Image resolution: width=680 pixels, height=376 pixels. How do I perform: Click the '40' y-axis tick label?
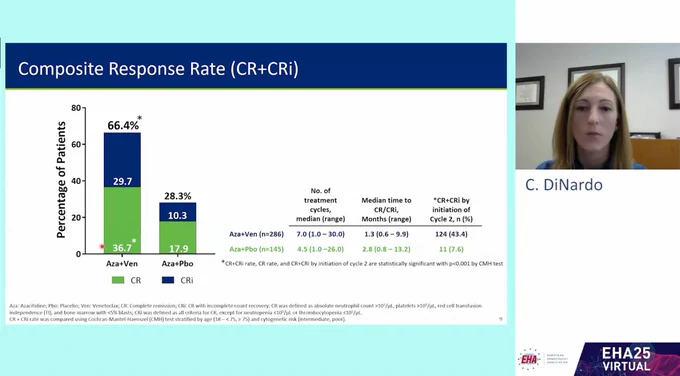point(76,181)
